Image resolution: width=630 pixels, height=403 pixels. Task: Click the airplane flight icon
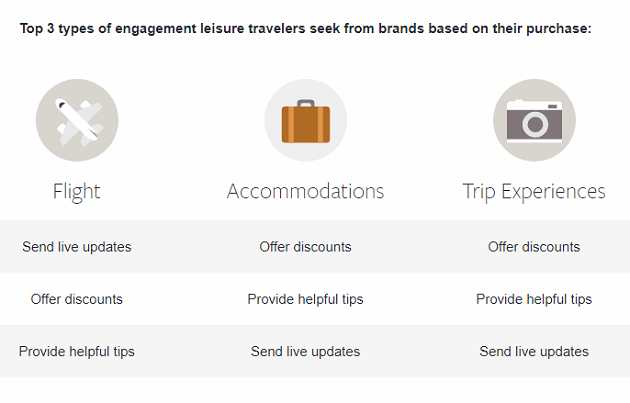(x=77, y=120)
